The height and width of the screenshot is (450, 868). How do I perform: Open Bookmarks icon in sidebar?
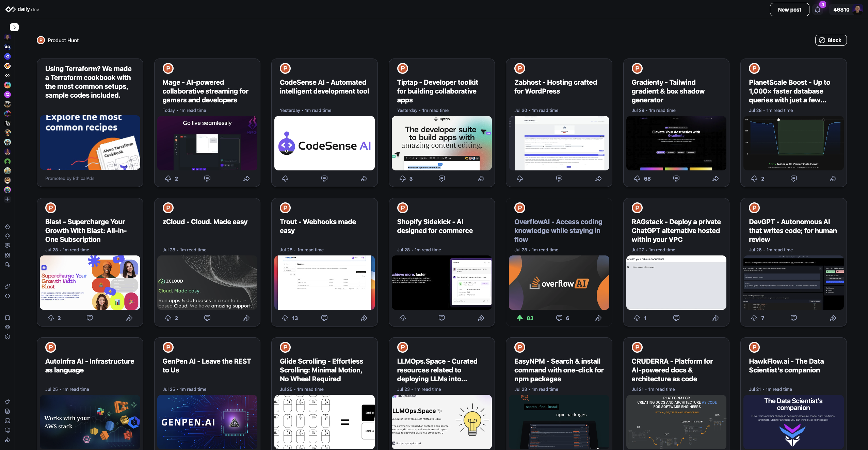pos(7,318)
